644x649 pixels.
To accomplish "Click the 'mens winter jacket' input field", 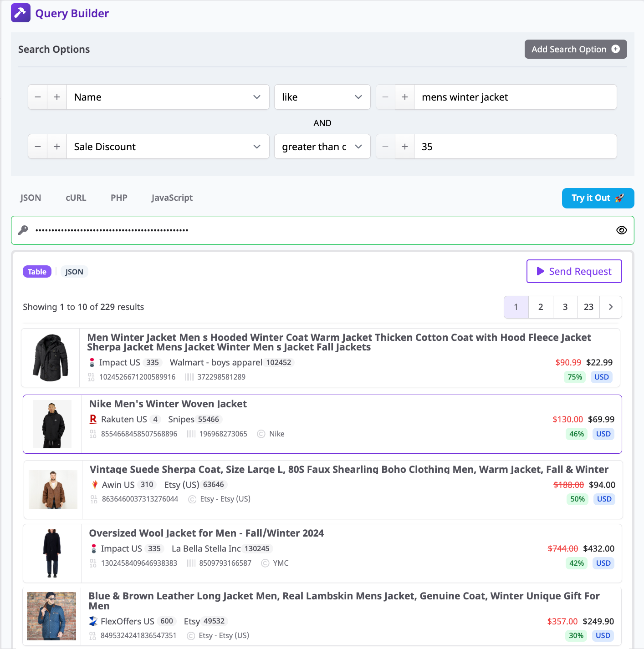I will tap(516, 97).
